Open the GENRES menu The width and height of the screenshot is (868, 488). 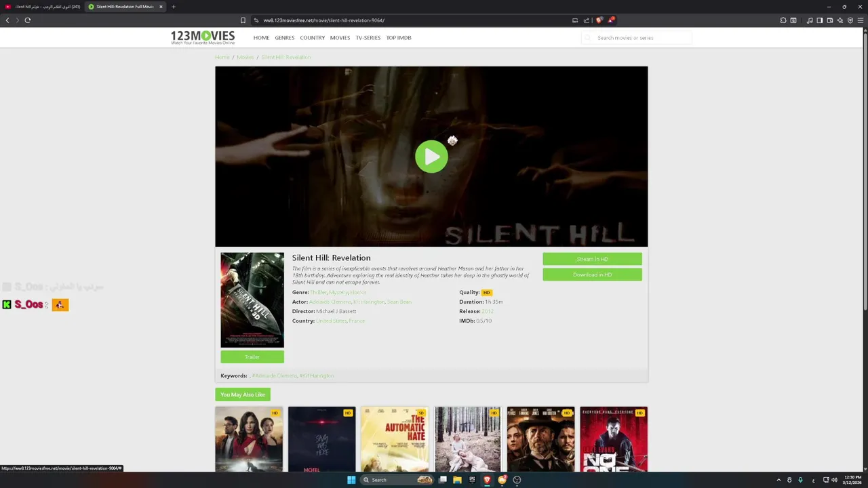click(x=285, y=38)
